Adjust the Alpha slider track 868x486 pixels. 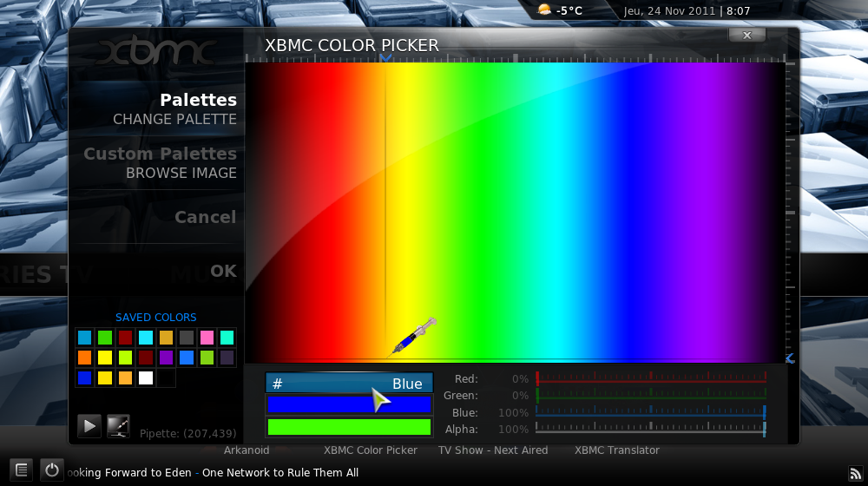click(x=651, y=429)
